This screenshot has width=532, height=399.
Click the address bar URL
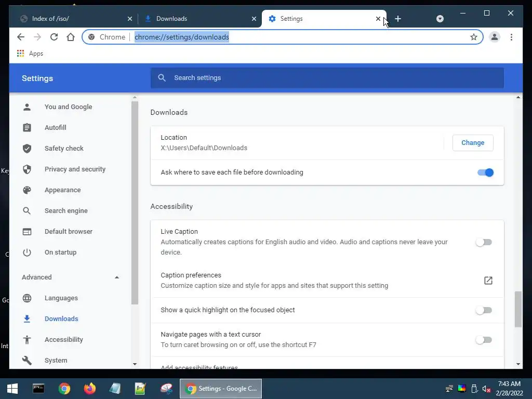[x=181, y=37]
